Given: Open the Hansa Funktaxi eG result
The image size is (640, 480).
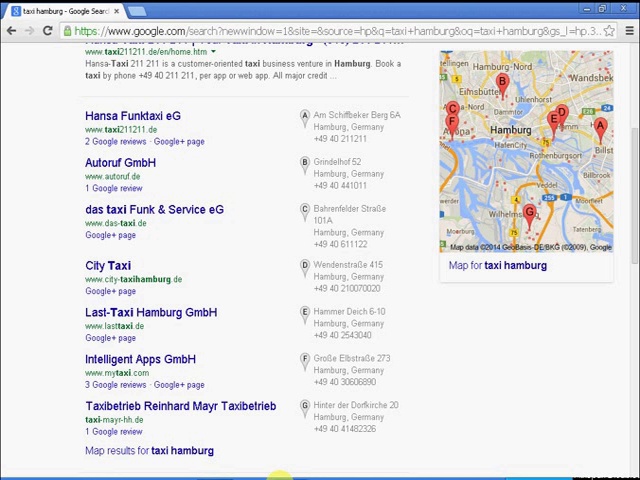Looking at the screenshot, I should click(x=132, y=116).
